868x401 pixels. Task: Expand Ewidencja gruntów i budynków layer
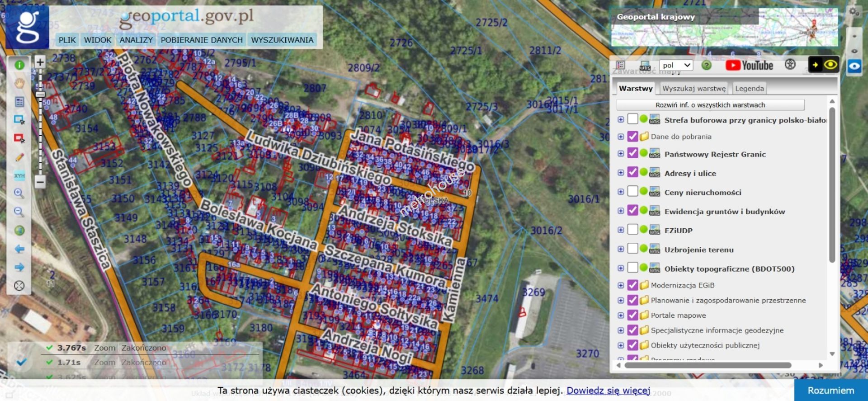(x=621, y=211)
